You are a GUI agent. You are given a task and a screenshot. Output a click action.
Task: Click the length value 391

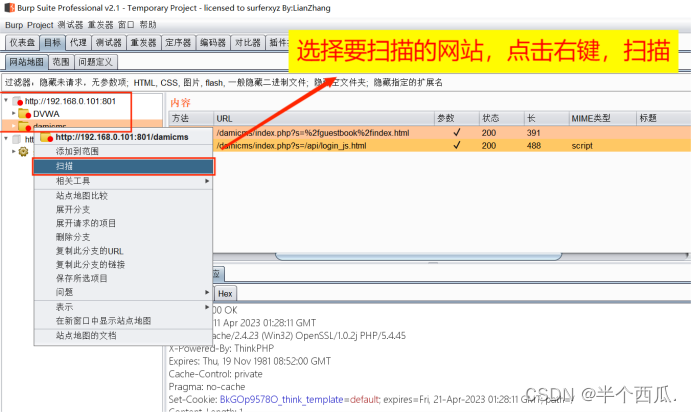[534, 133]
